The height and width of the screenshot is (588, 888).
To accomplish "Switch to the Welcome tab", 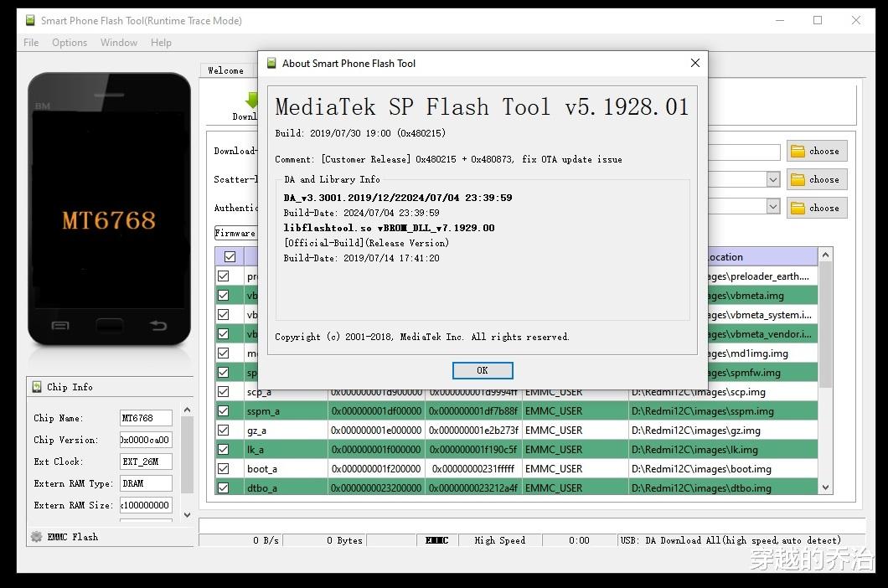I will 225,70.
